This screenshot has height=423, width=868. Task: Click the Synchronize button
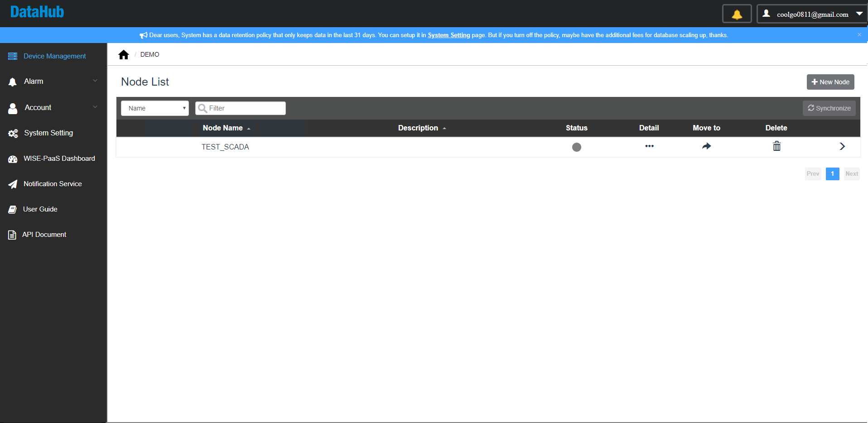point(829,108)
